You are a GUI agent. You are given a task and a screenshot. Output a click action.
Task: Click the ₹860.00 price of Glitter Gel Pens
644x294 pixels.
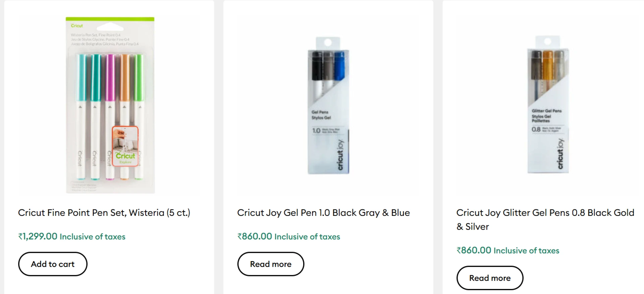coord(474,250)
